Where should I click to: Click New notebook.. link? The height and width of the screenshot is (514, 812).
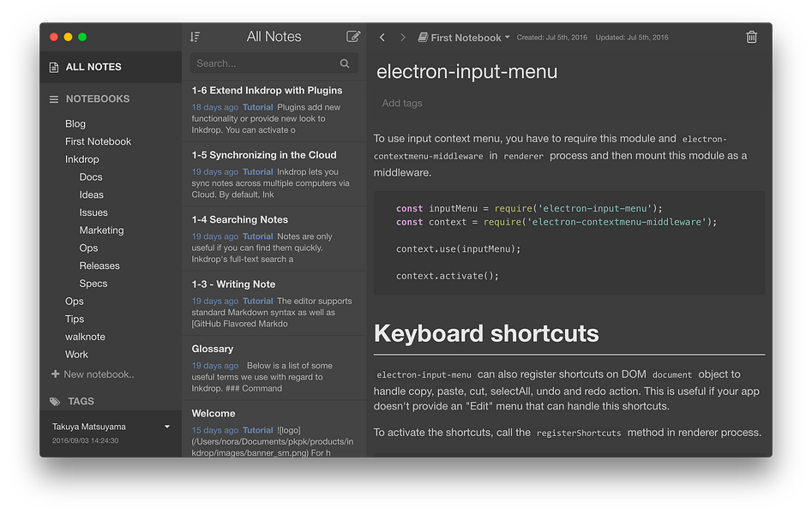tap(99, 374)
